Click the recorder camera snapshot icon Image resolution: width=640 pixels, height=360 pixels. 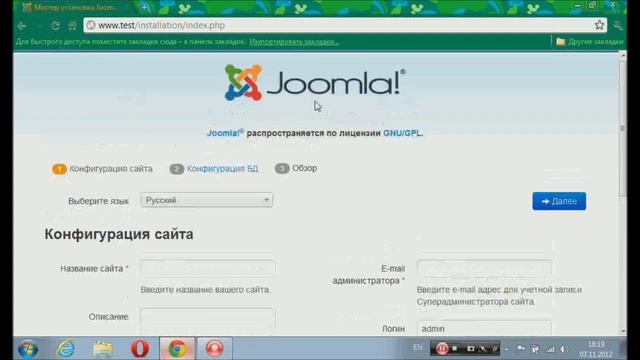[x=470, y=349]
